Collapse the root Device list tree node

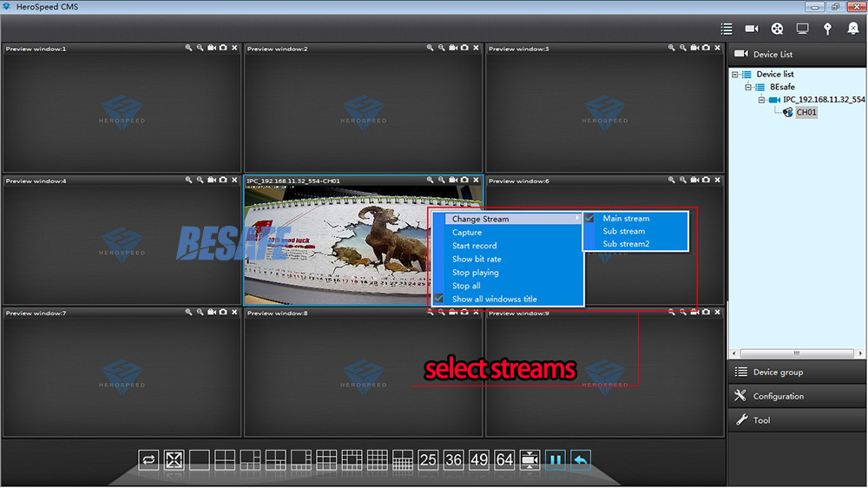(735, 75)
